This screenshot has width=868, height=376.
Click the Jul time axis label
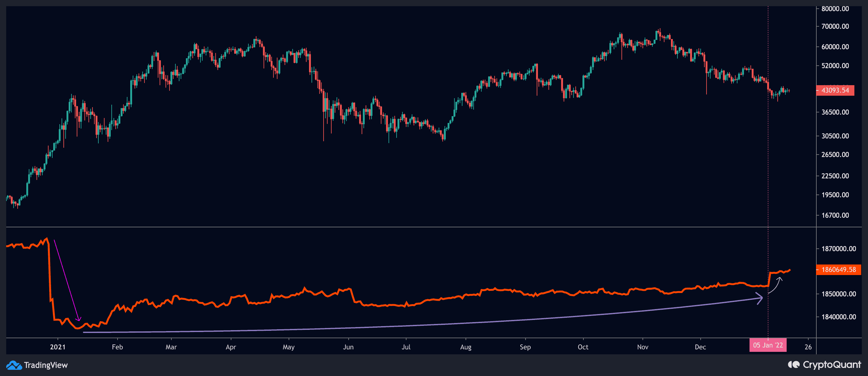(406, 347)
